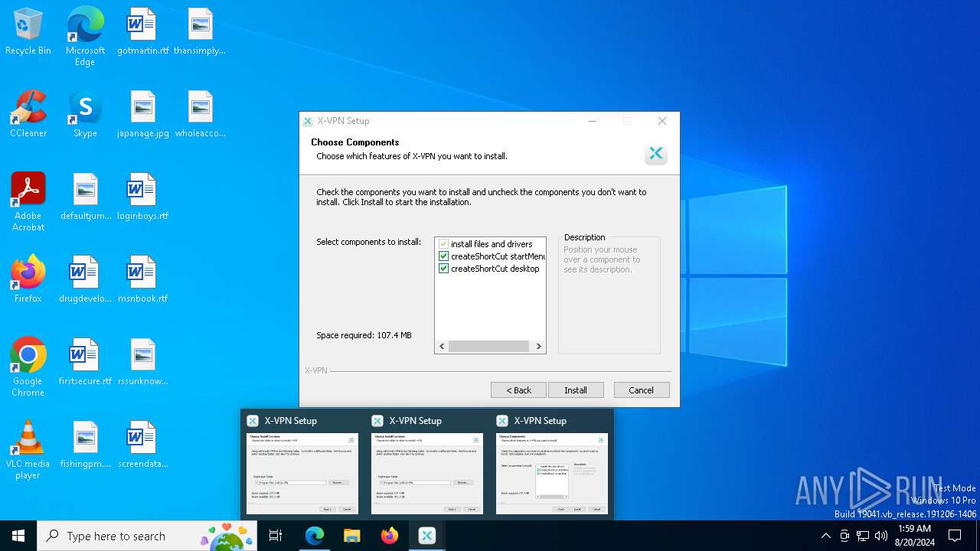Open Adobe Acrobat desktop shortcut

(x=28, y=202)
